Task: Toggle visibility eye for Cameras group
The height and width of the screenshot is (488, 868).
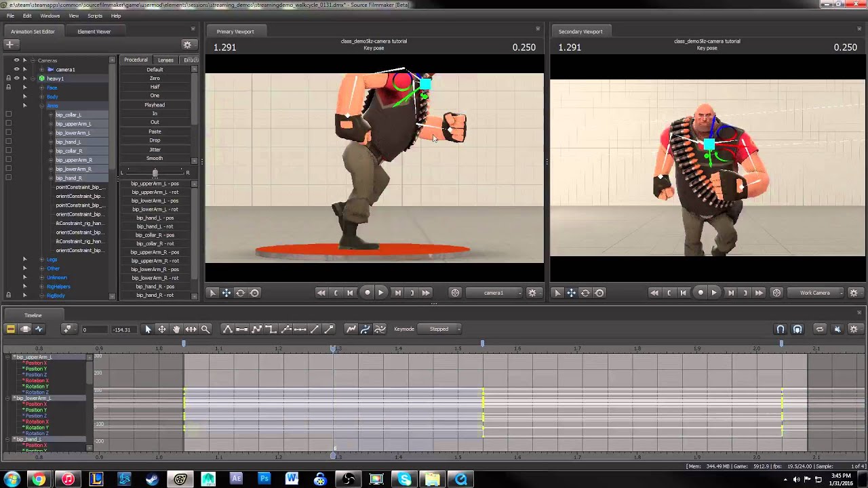Action: pos(16,60)
